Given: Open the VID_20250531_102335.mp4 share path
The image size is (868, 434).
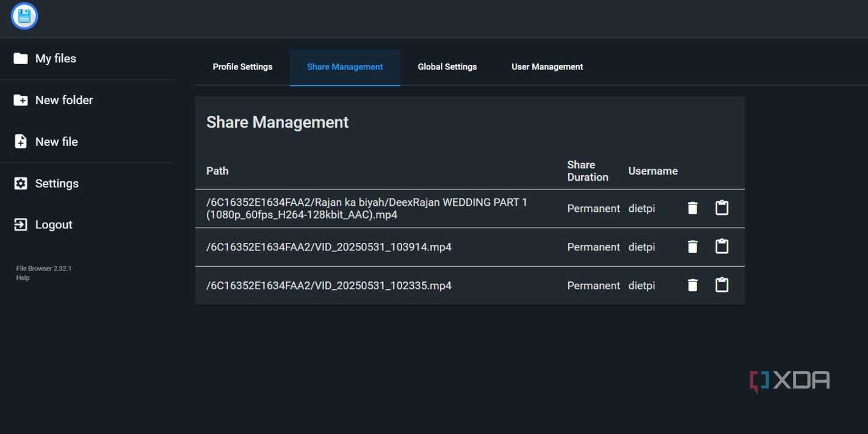Looking at the screenshot, I should [329, 286].
